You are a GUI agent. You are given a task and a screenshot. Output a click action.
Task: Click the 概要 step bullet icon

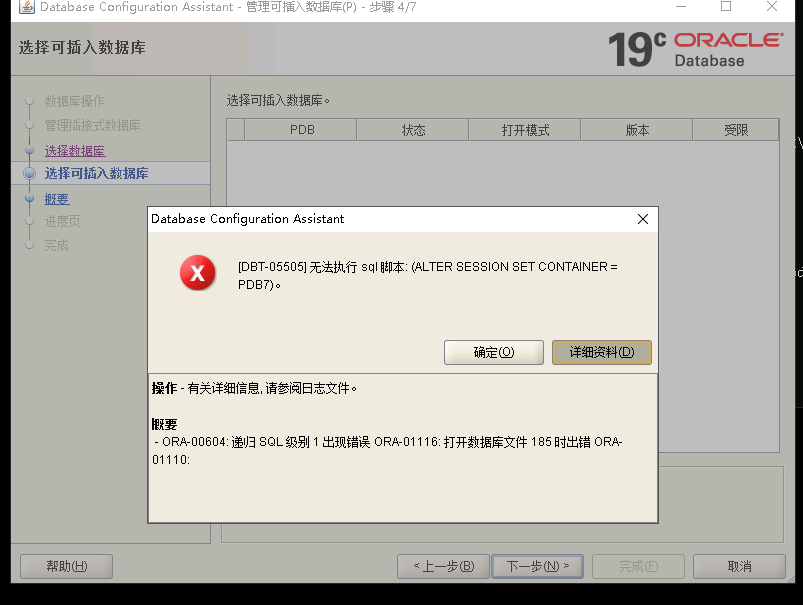point(30,198)
